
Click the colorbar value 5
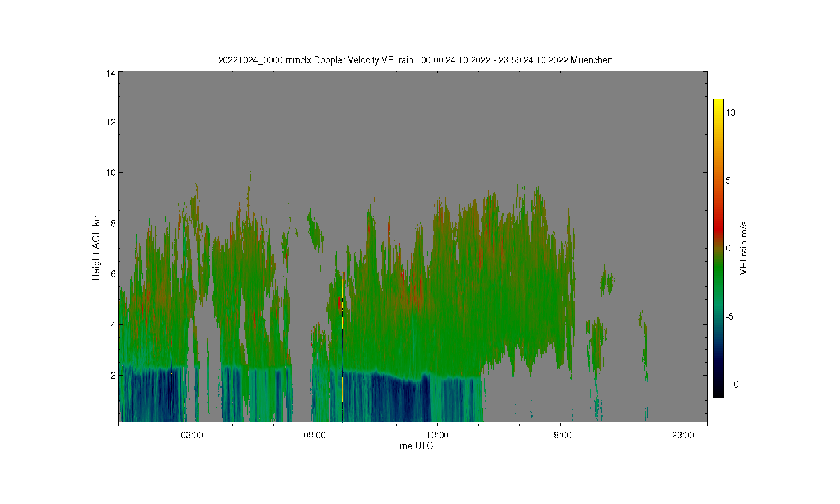coord(729,180)
